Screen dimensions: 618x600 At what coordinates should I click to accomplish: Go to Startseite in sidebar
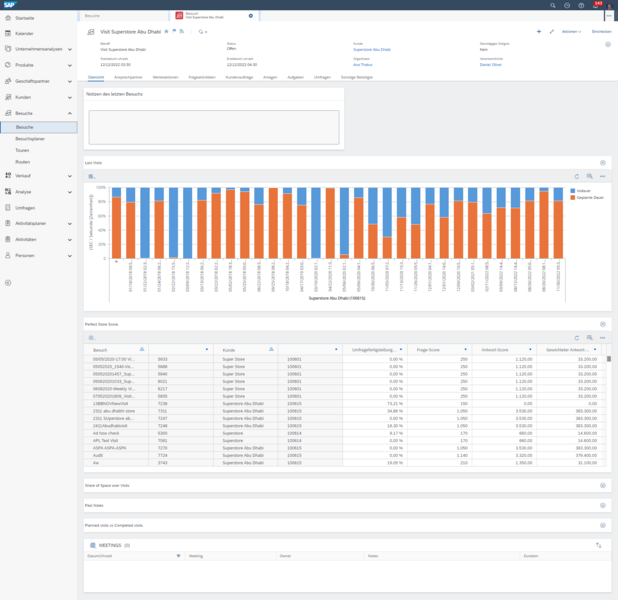[25, 18]
